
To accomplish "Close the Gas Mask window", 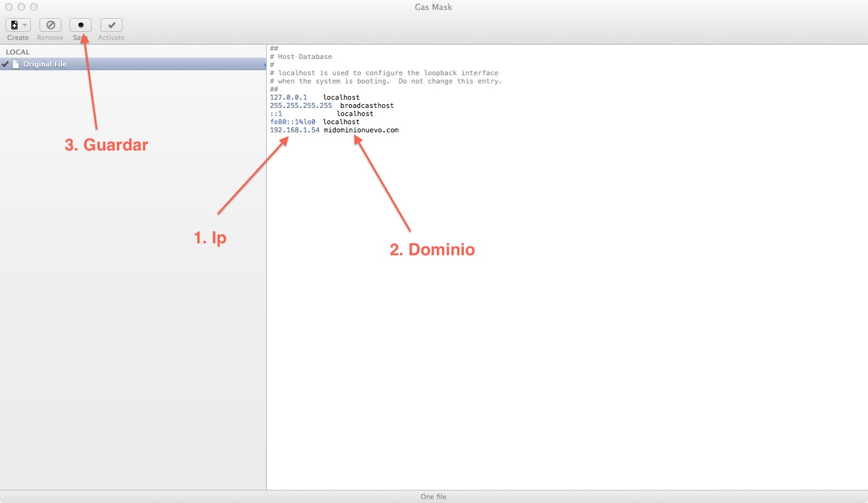I will (x=9, y=7).
